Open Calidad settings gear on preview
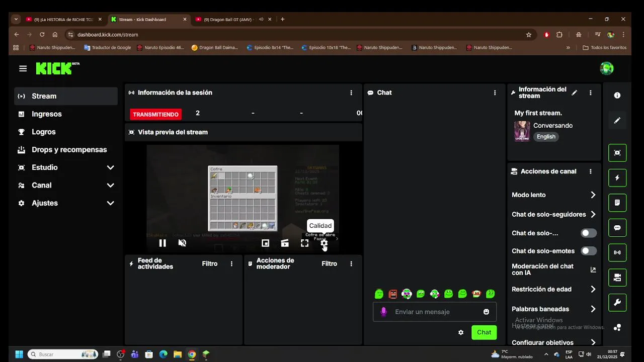Viewport: 644px width, 362px height. (324, 243)
